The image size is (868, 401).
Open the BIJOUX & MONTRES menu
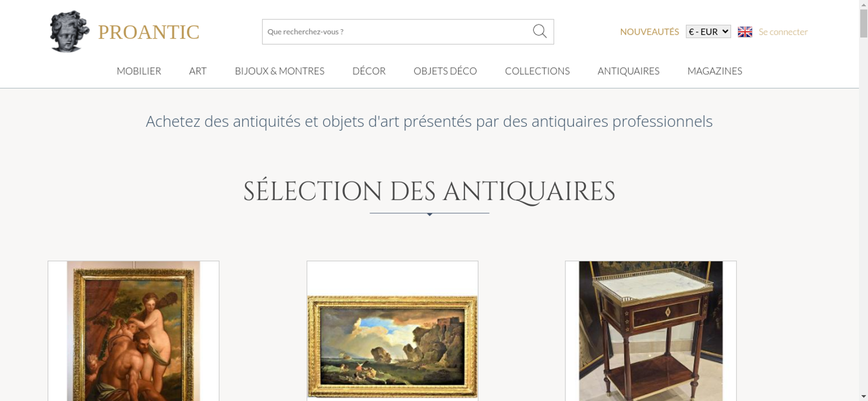coord(279,71)
